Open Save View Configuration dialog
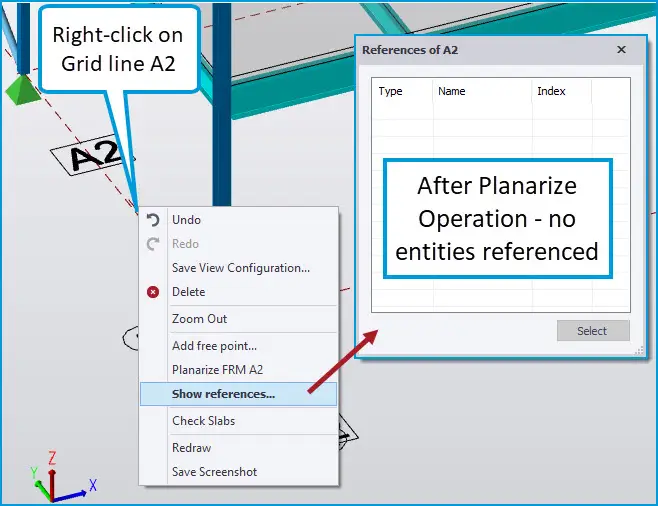658x506 pixels. (238, 268)
